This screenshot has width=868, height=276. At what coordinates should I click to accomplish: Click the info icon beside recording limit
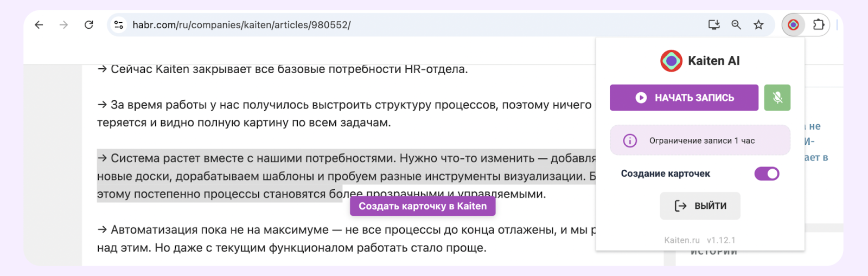point(630,141)
